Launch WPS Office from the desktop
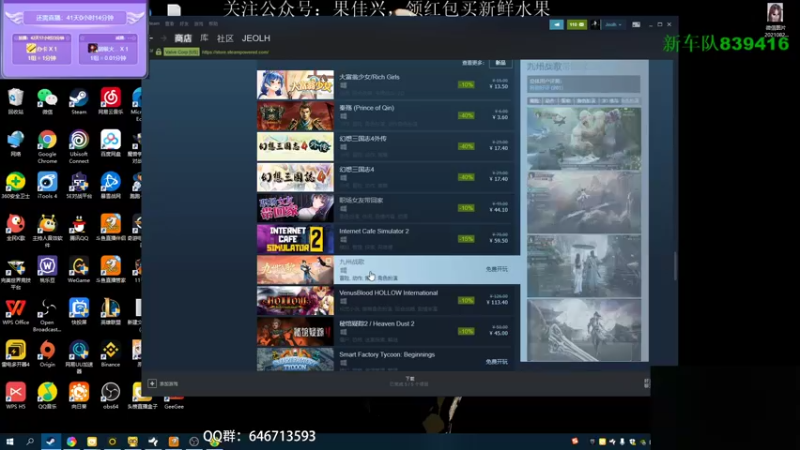This screenshot has width=800, height=450. pyautogui.click(x=16, y=312)
